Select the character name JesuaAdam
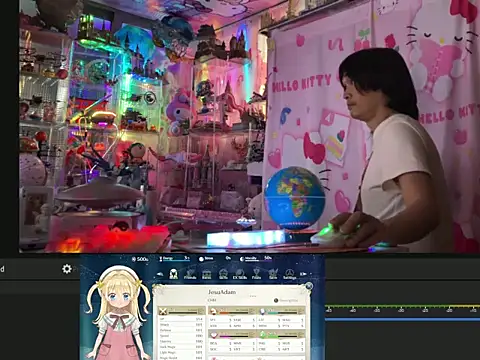 222,292
